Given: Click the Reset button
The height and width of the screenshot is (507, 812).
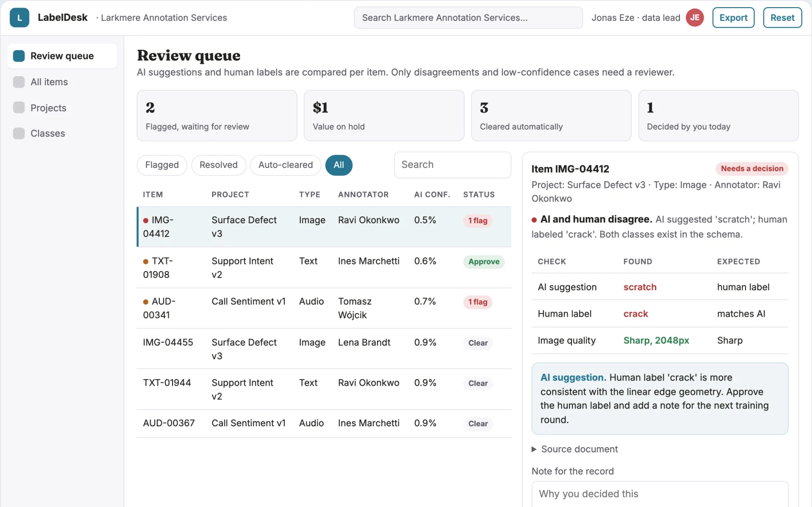Looking at the screenshot, I should coord(783,18).
